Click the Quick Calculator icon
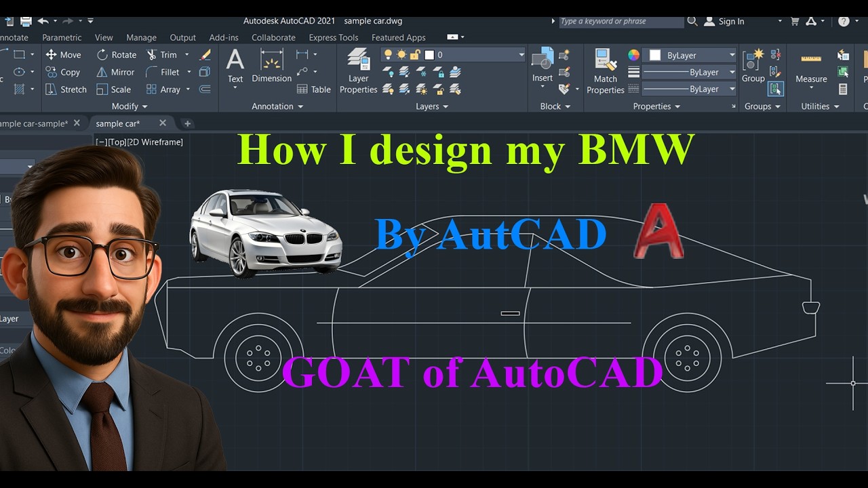 pyautogui.click(x=843, y=89)
